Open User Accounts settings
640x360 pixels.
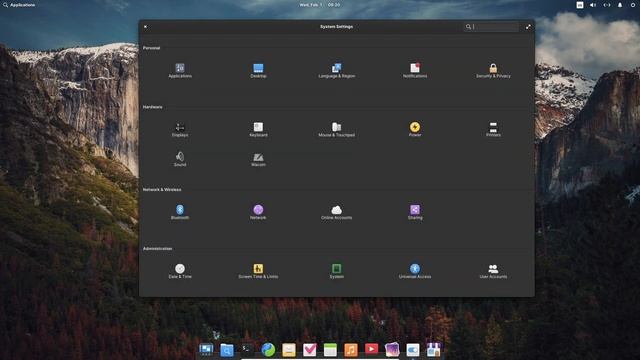[x=493, y=271]
